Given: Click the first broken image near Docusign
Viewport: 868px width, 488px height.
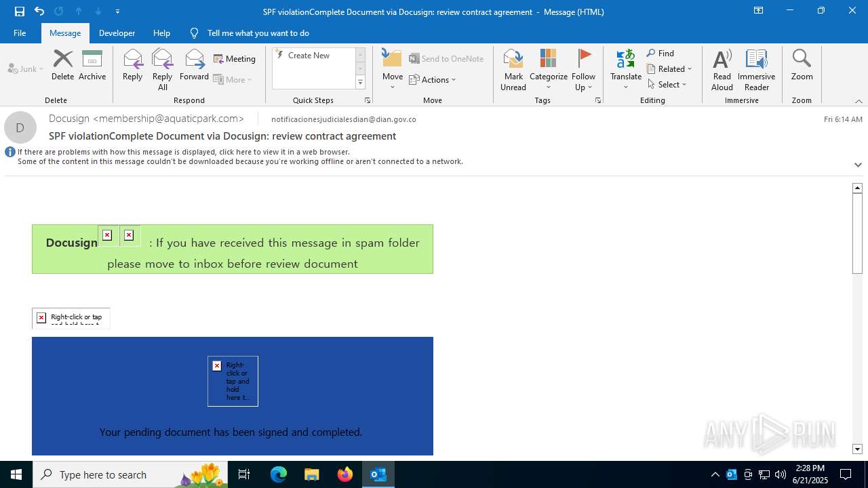Looking at the screenshot, I should tap(107, 235).
